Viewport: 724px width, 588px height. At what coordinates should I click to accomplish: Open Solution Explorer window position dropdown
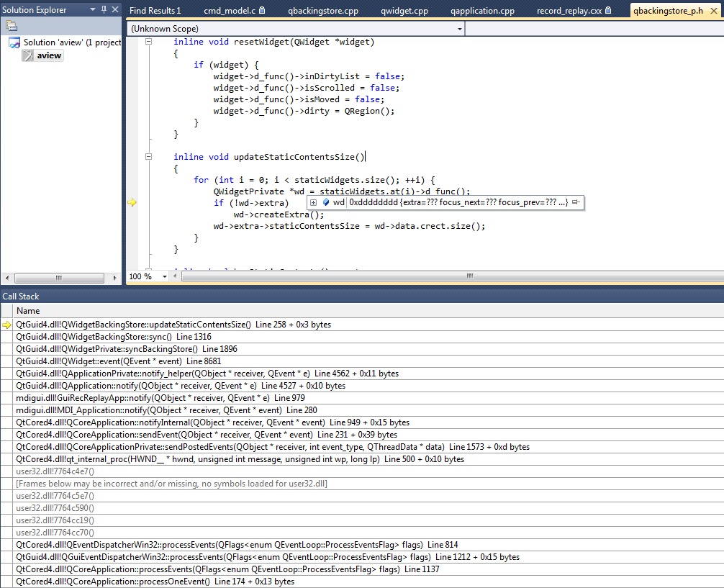93,9
